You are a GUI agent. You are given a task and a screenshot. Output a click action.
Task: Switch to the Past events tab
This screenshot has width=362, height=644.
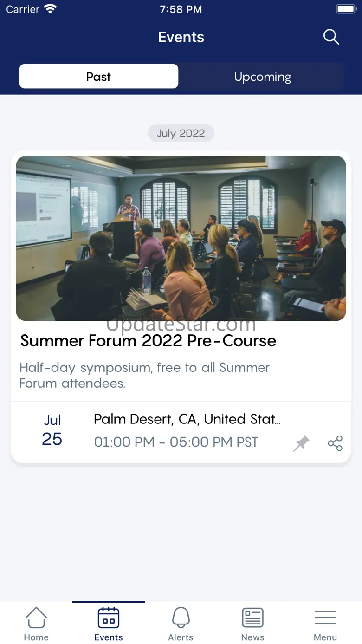(98, 77)
